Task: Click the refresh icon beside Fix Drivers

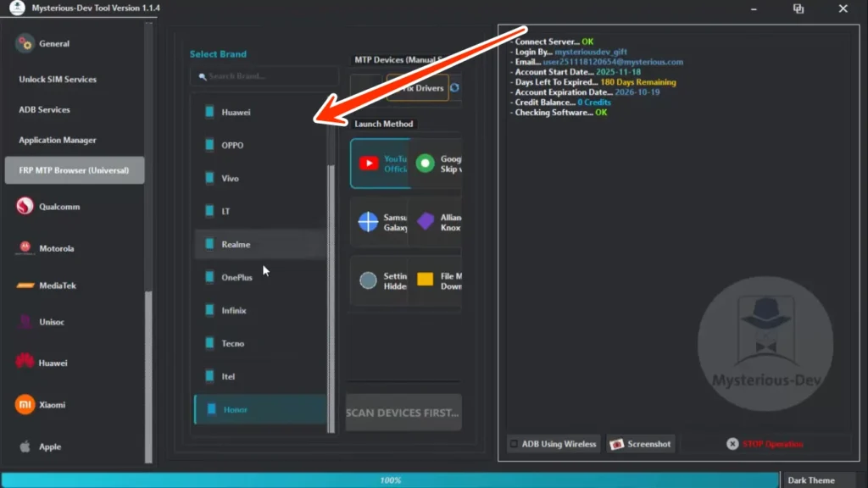Action: click(x=456, y=87)
